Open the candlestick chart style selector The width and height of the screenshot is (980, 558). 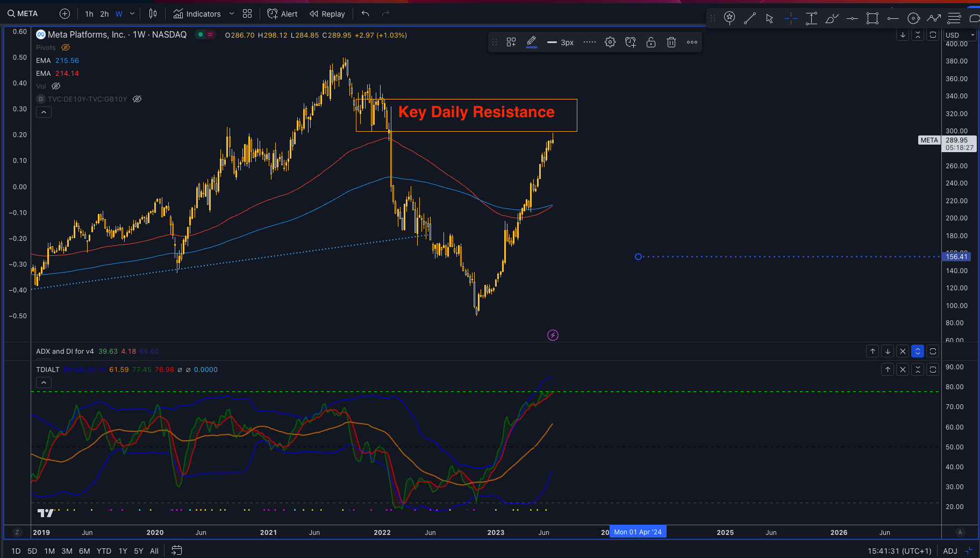coord(153,14)
